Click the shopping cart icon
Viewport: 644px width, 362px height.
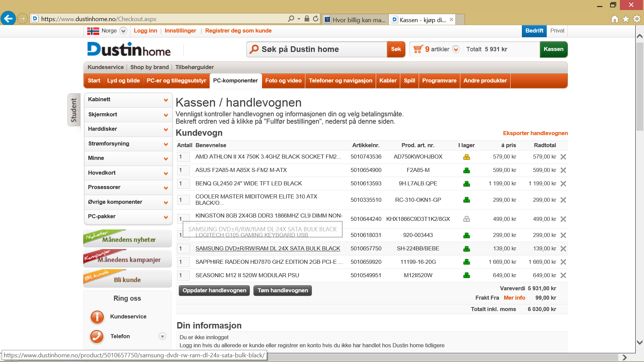click(x=418, y=49)
